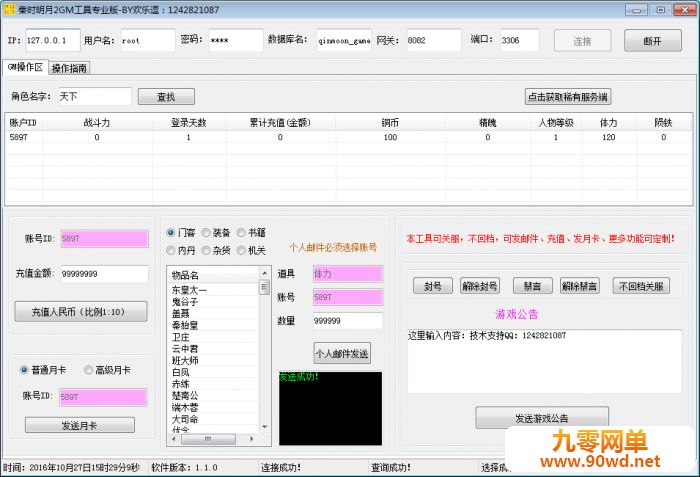Click the item list horizontal scrollbar thumb
The image size is (700, 477).
click(x=208, y=439)
